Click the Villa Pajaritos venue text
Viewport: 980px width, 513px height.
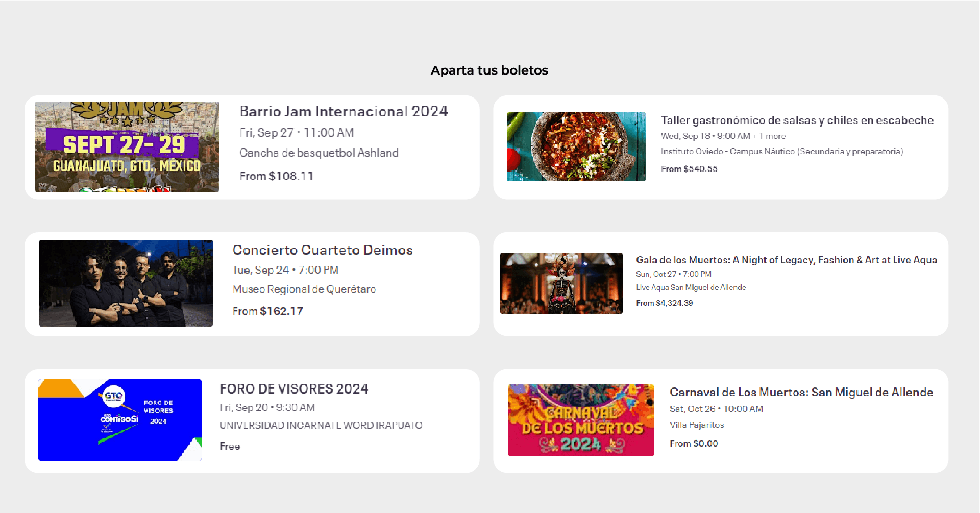pos(696,425)
